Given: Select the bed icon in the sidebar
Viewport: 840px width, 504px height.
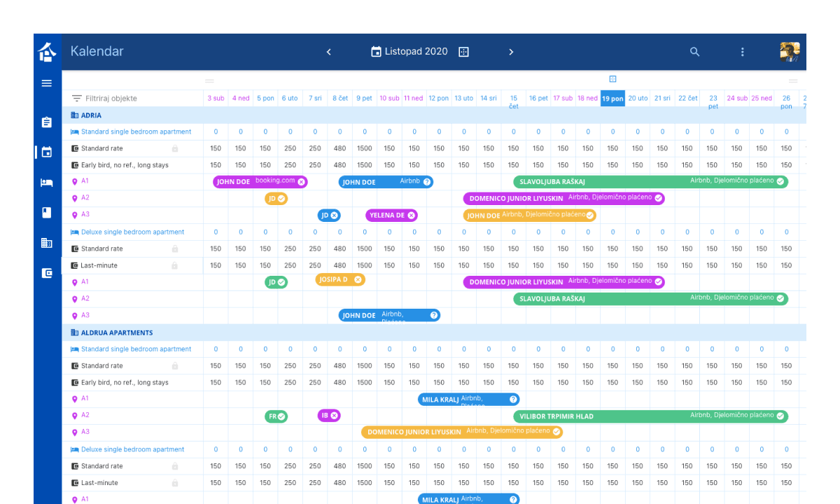Looking at the screenshot, I should click(47, 183).
